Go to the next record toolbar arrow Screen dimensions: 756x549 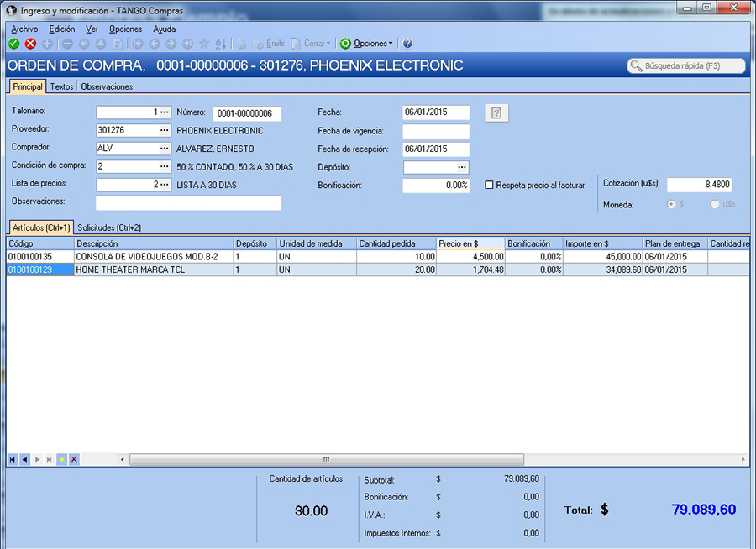tap(171, 44)
